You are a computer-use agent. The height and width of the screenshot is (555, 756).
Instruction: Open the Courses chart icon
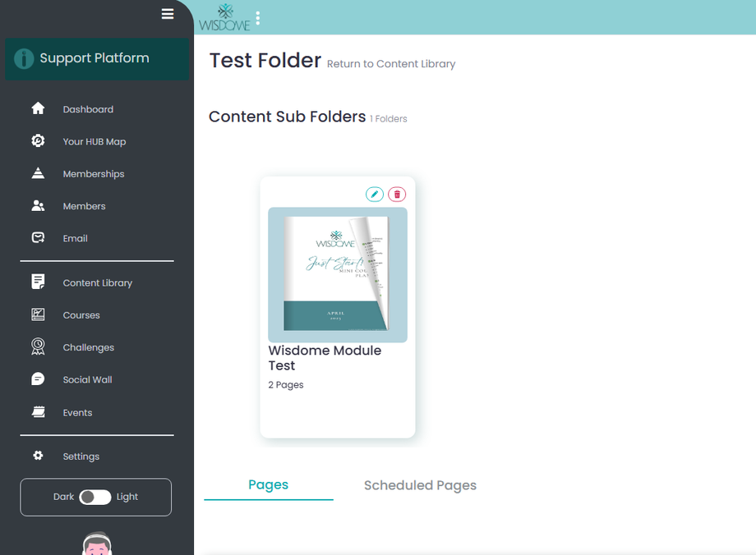[38, 314]
